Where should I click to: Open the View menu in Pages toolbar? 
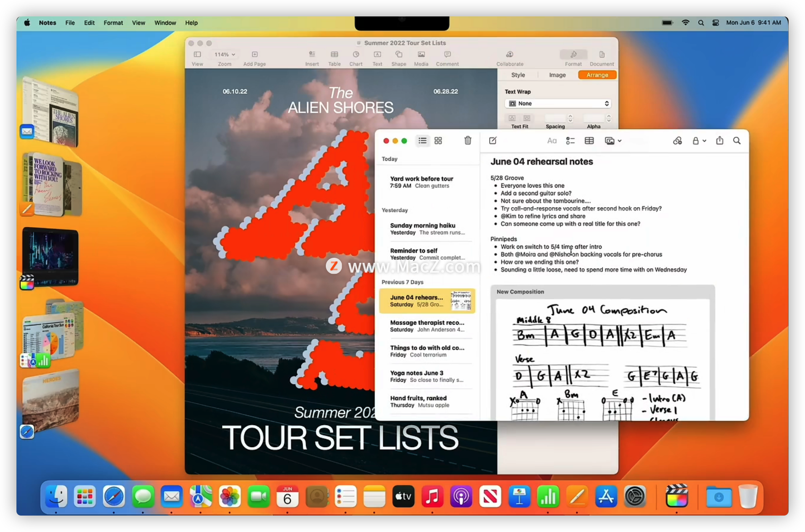pos(197,58)
